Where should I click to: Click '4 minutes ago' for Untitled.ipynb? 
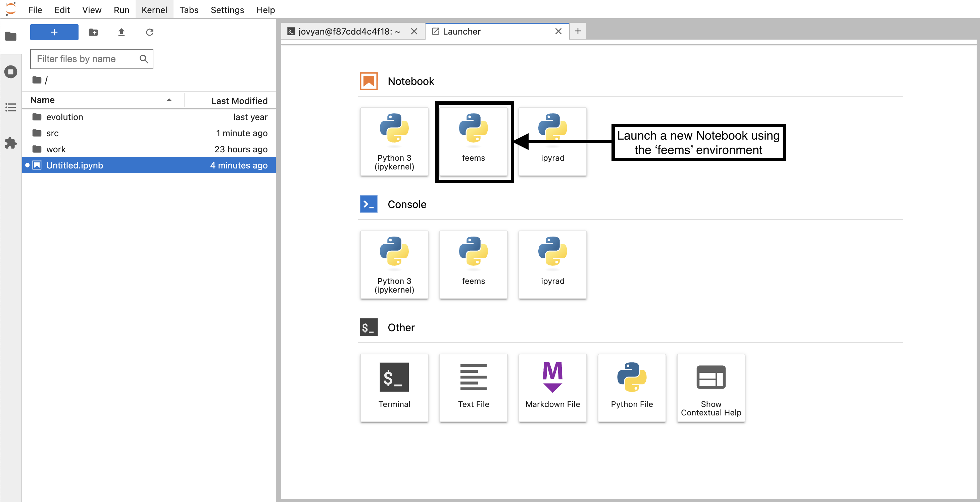point(239,165)
